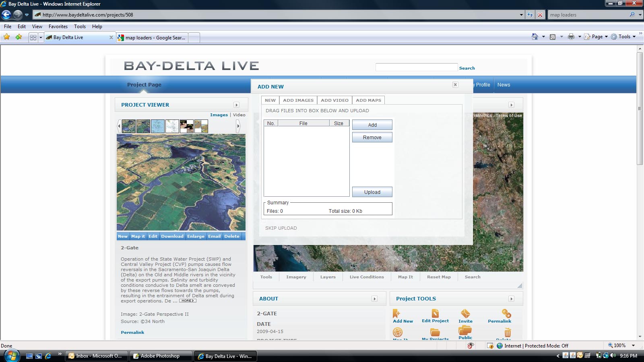Click the IE Home icon in the command bar
The image size is (644, 362).
[535, 37]
